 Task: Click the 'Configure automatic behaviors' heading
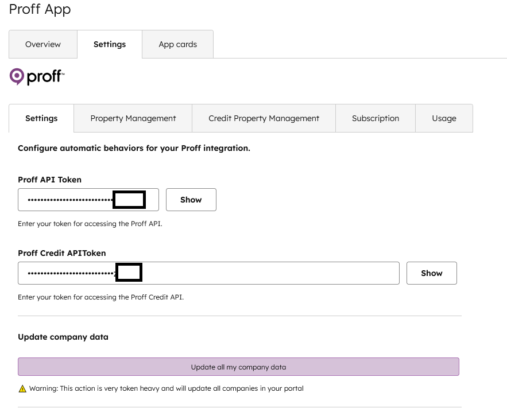point(134,148)
